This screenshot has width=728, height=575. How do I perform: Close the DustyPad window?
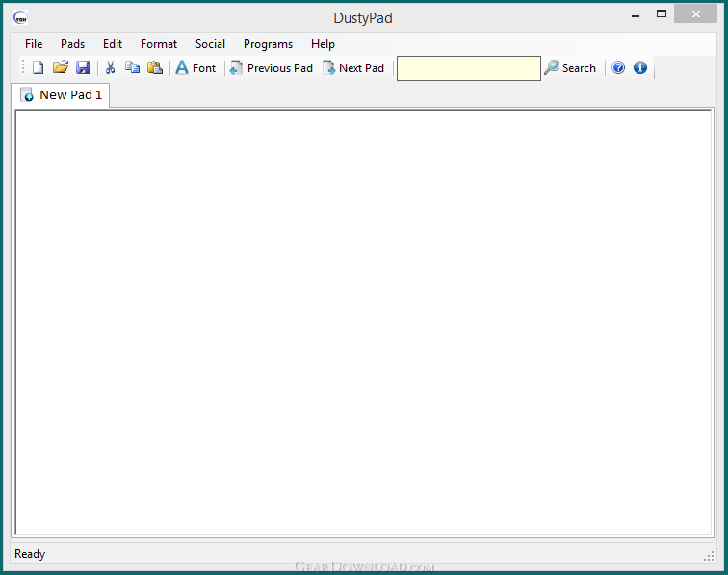point(695,13)
